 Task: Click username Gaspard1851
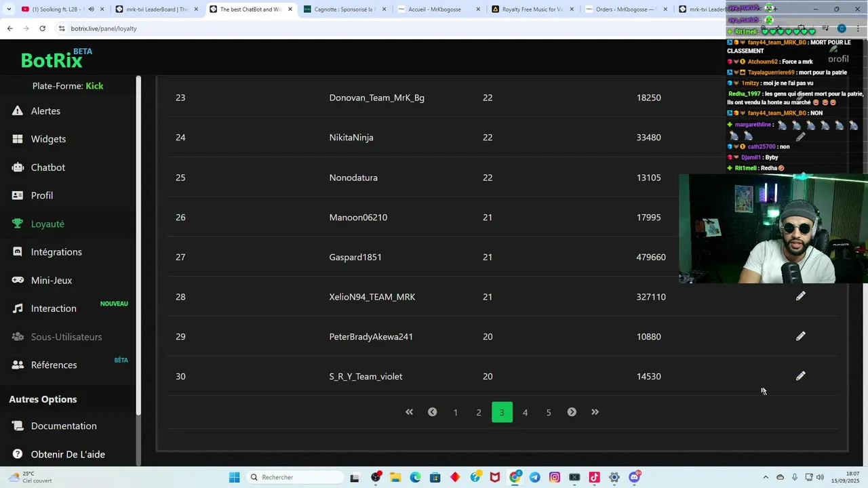355,257
